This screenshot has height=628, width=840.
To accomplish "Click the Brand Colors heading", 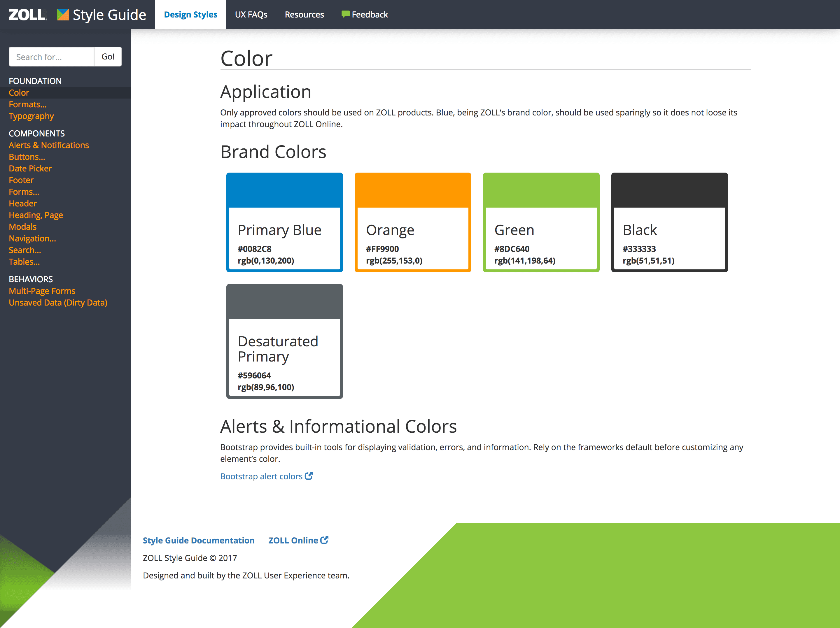I will [273, 152].
